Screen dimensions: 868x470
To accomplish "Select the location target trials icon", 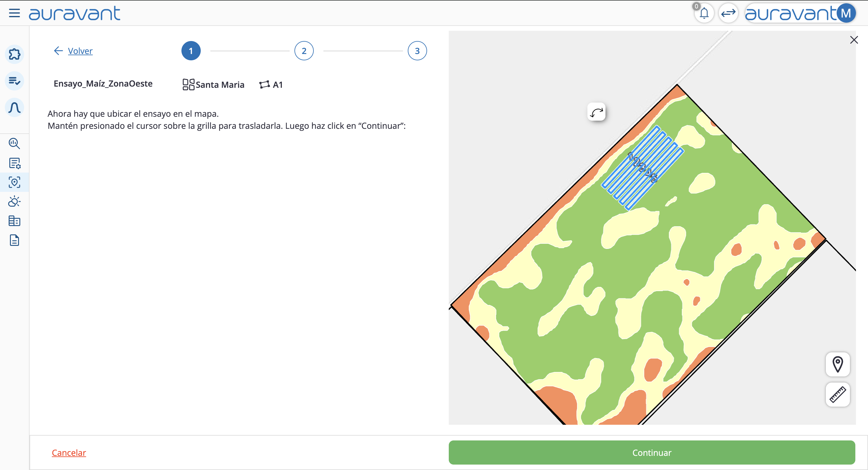I will [x=14, y=183].
